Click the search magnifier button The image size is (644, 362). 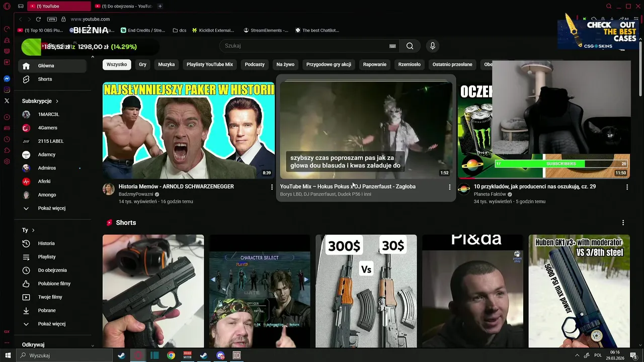(410, 46)
